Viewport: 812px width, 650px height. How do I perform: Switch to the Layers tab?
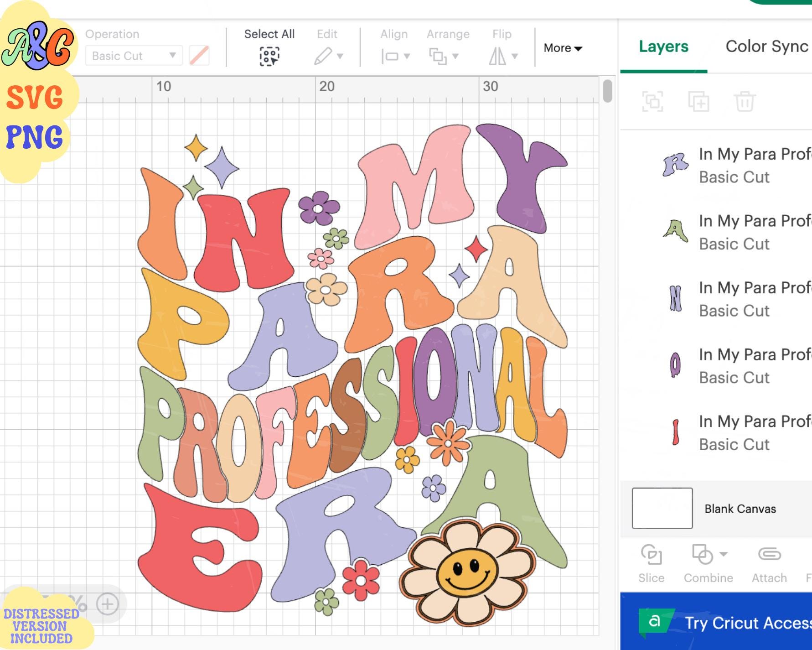(x=663, y=47)
